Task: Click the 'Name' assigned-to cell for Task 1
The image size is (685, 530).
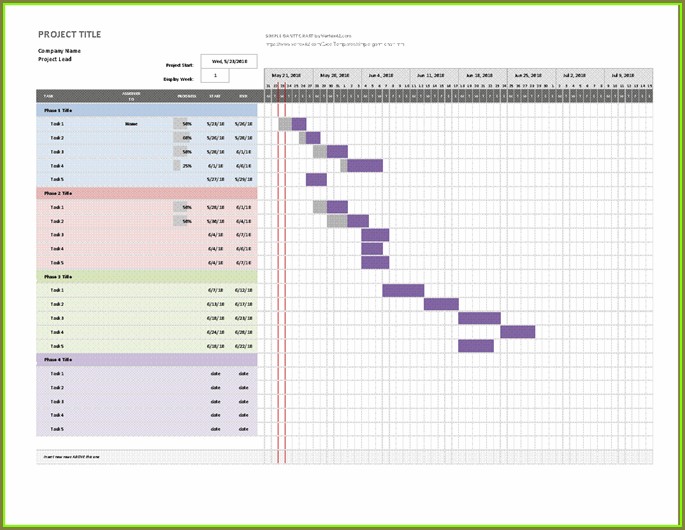Action: click(x=131, y=124)
